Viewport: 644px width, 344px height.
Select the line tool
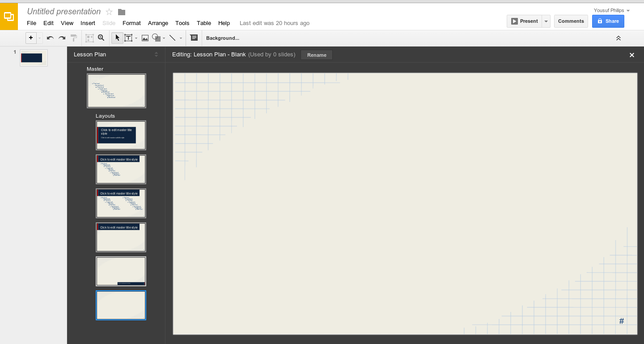[x=173, y=38]
